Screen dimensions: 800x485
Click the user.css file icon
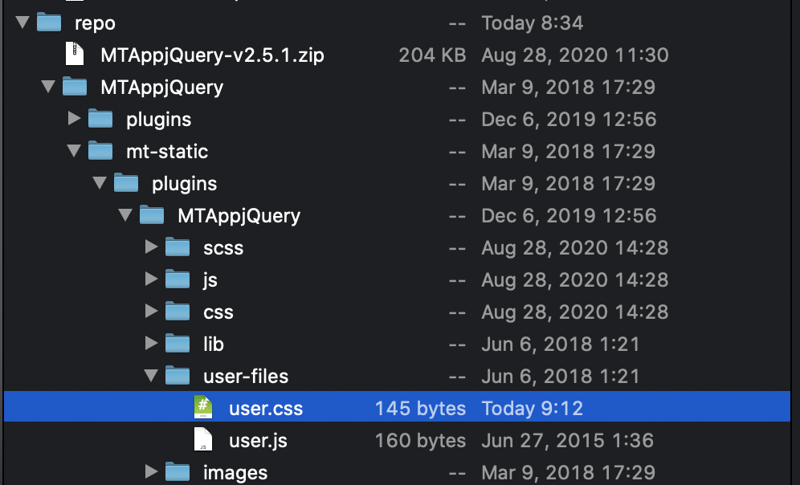203,408
